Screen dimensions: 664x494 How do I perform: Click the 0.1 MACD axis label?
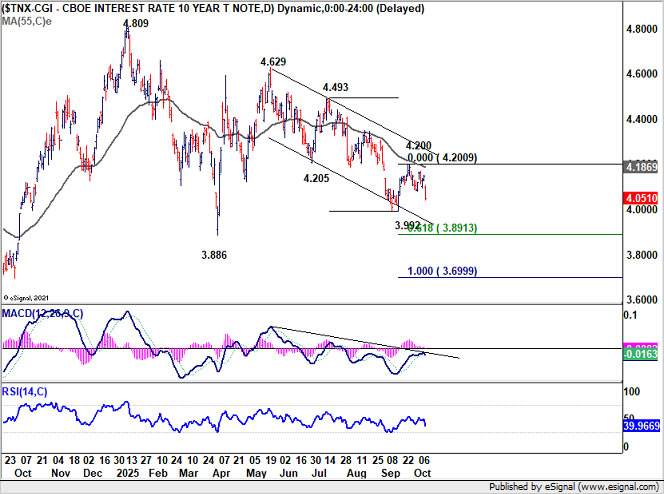click(630, 315)
